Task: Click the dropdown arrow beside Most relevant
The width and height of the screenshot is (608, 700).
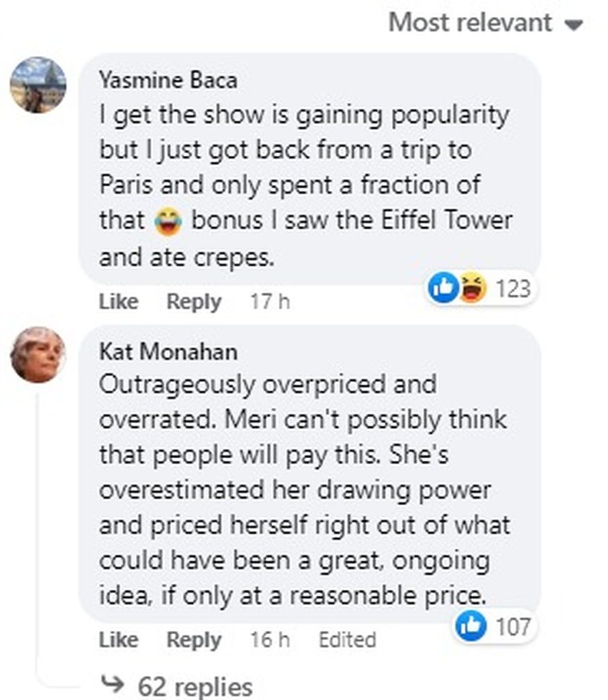Action: coord(575,25)
